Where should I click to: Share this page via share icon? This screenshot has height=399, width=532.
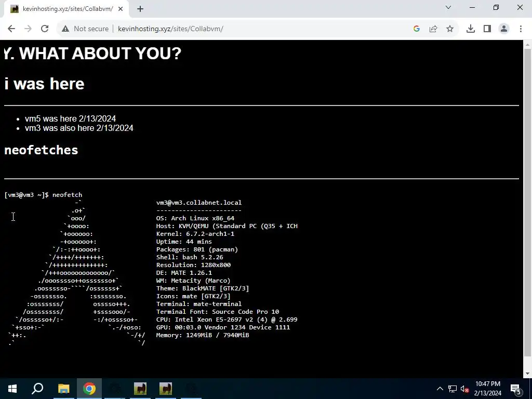click(433, 29)
